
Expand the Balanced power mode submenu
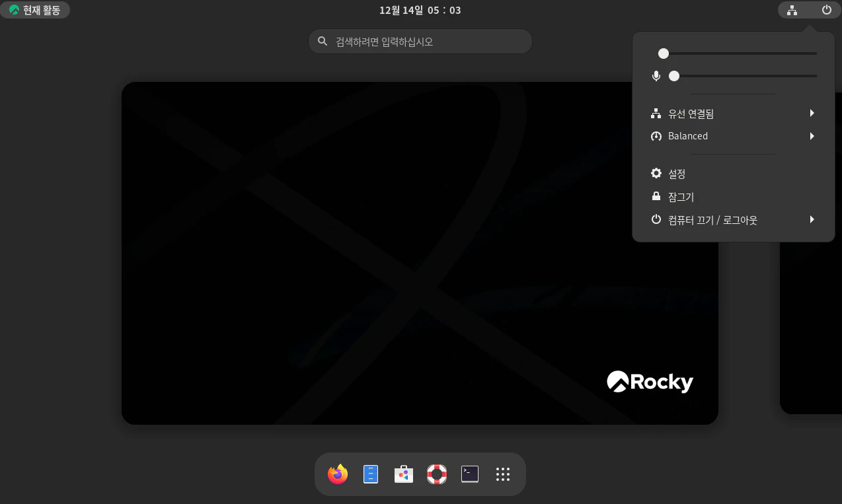[x=734, y=136]
